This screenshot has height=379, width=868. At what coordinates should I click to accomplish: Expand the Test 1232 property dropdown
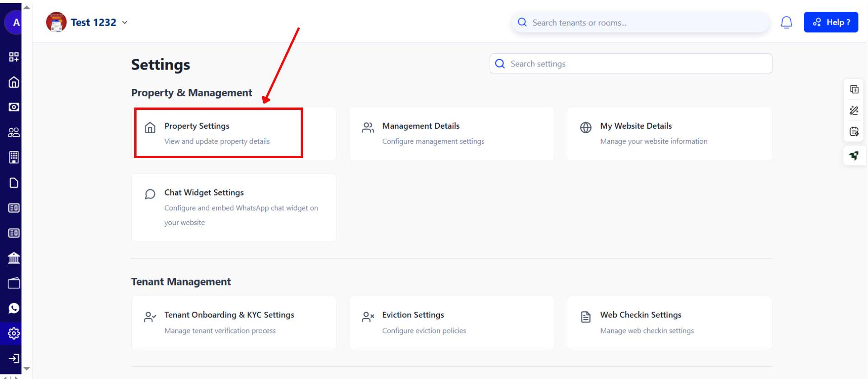(124, 23)
